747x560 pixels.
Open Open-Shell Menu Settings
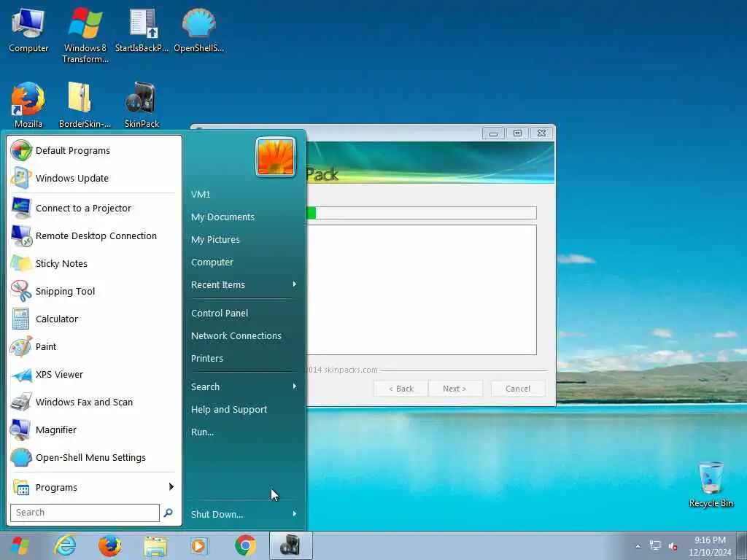tap(94, 457)
